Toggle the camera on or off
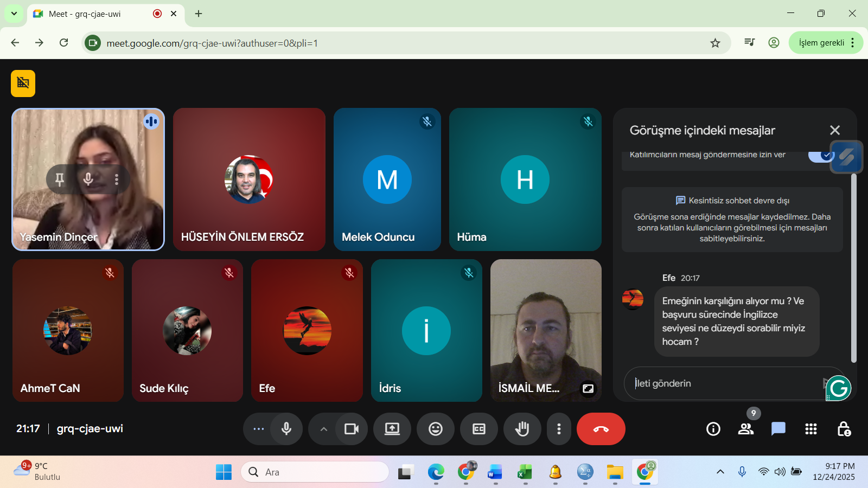 pos(352,429)
